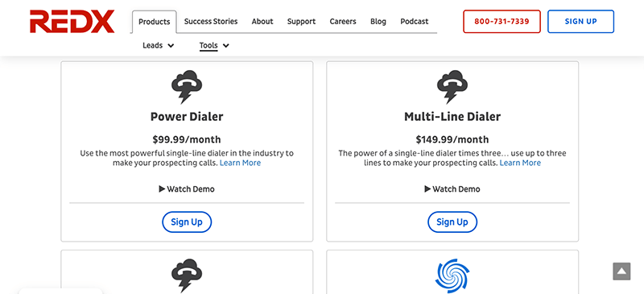Open the Success Stories menu item
644x294 pixels.
[x=211, y=22]
